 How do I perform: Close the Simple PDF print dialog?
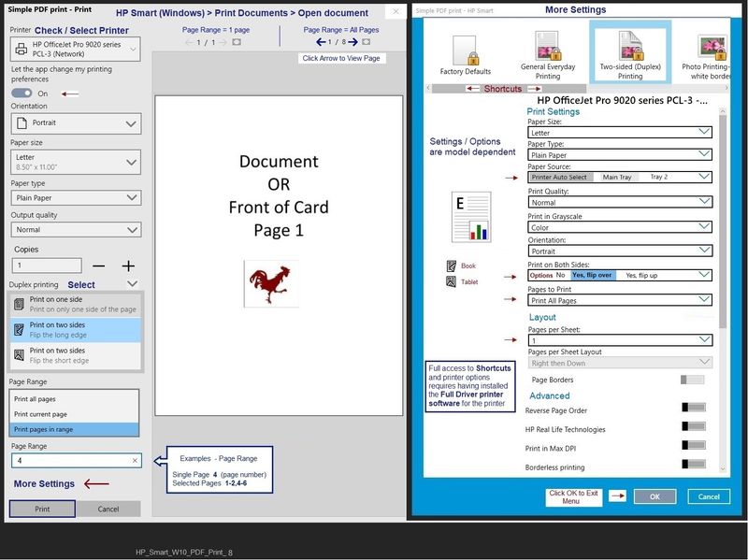click(396, 11)
